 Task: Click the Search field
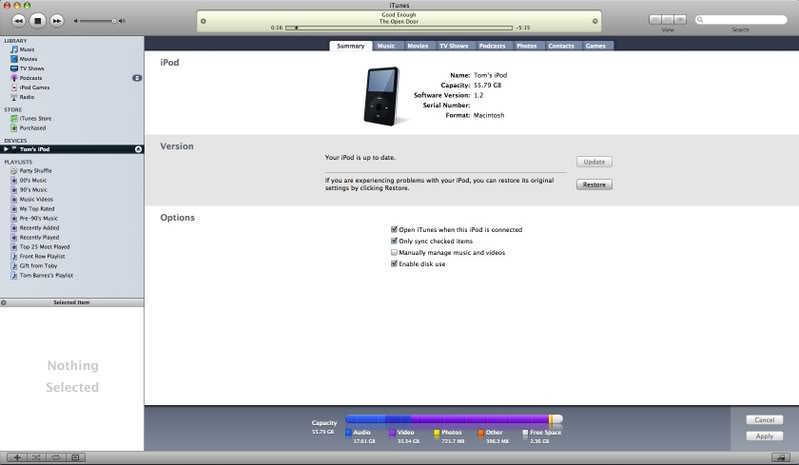point(741,20)
